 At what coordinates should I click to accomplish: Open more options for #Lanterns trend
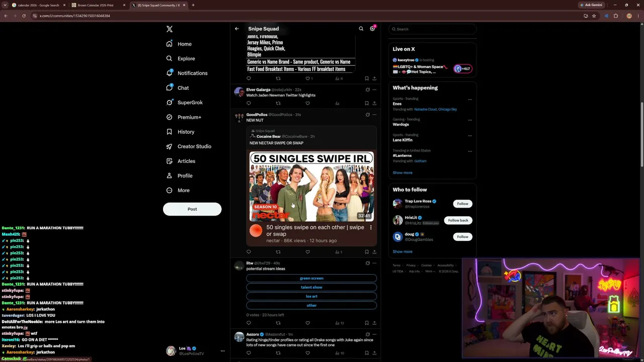(x=470, y=151)
